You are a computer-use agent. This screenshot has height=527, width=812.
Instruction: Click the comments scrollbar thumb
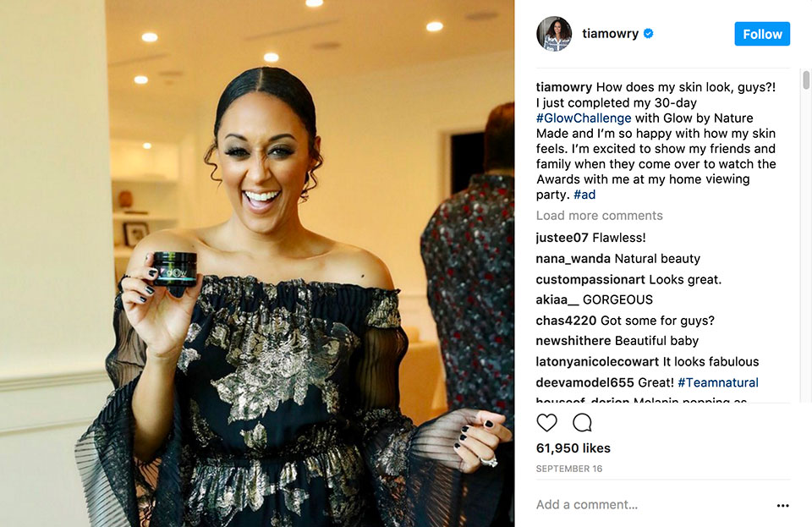click(806, 80)
